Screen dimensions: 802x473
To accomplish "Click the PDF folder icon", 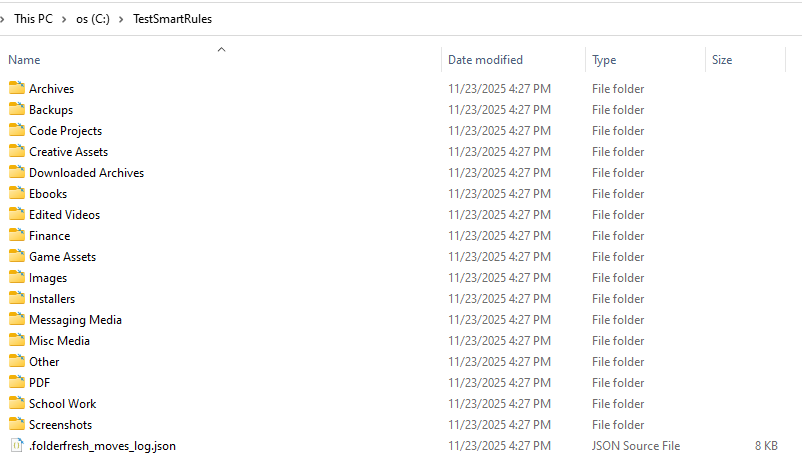I will click(x=17, y=382).
